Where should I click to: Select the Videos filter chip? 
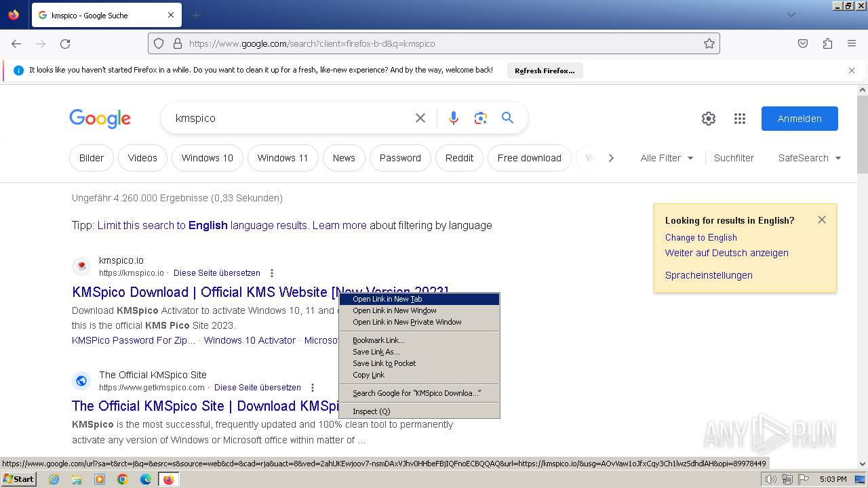pyautogui.click(x=142, y=158)
